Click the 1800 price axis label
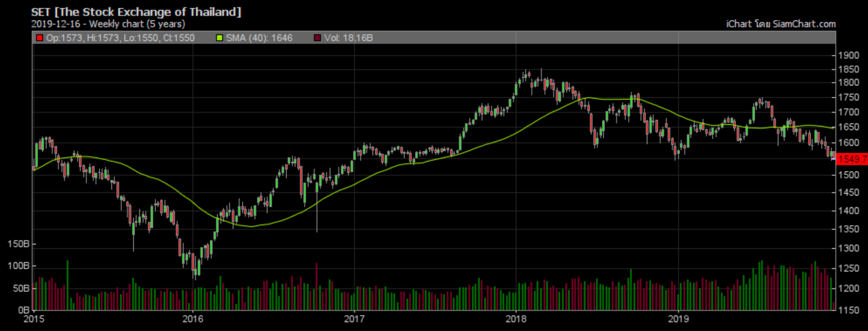 (848, 83)
